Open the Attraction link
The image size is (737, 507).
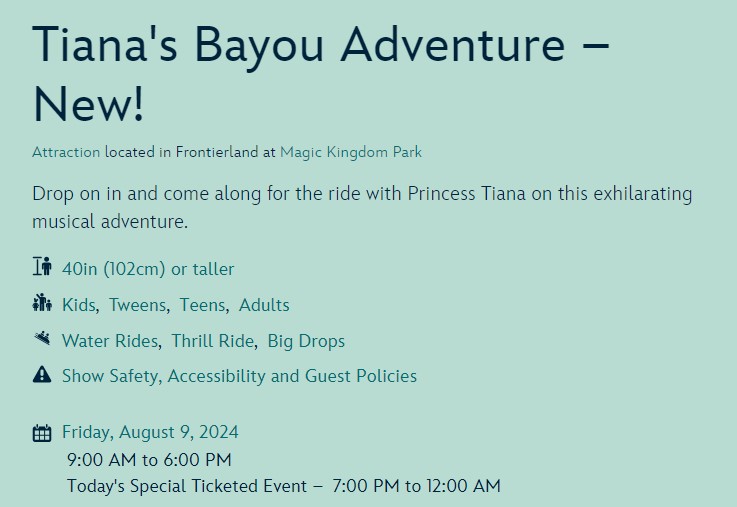(x=66, y=153)
